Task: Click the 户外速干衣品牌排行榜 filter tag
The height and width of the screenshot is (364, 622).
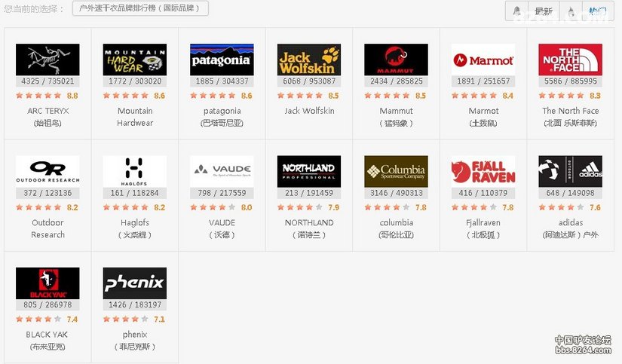Action: click(x=140, y=8)
